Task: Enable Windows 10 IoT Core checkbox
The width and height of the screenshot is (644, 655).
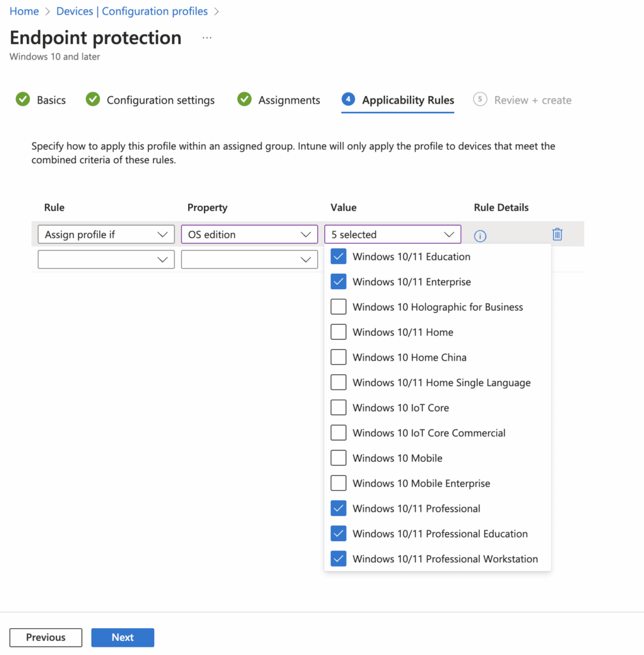Action: [x=338, y=407]
